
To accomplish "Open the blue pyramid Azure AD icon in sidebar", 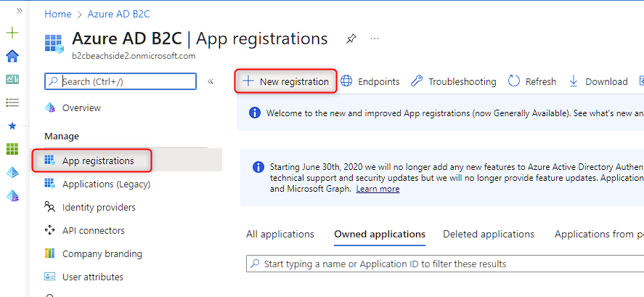I will click(x=13, y=173).
